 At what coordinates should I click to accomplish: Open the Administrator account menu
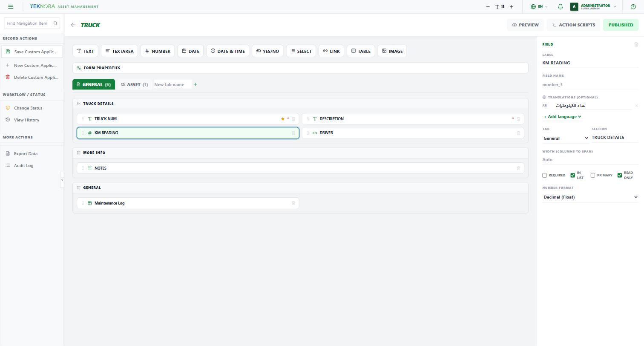(x=593, y=6)
